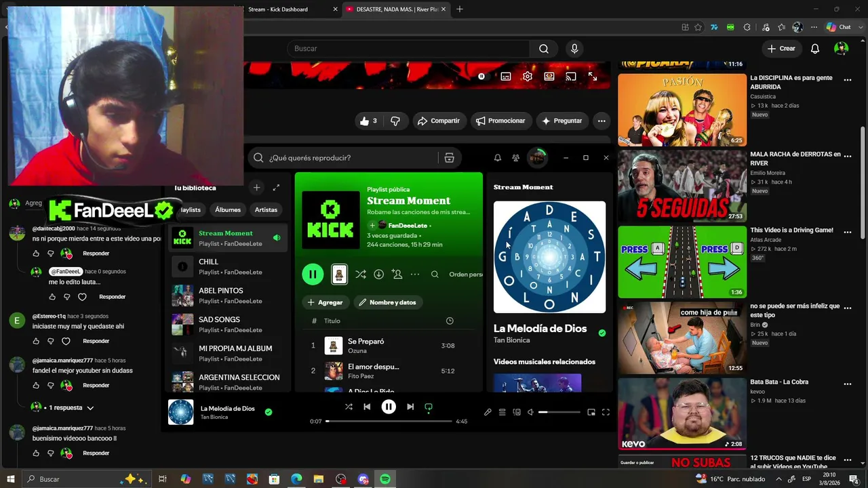This screenshot has width=868, height=488.
Task: Open YouTube player settings gear
Action: (x=527, y=77)
